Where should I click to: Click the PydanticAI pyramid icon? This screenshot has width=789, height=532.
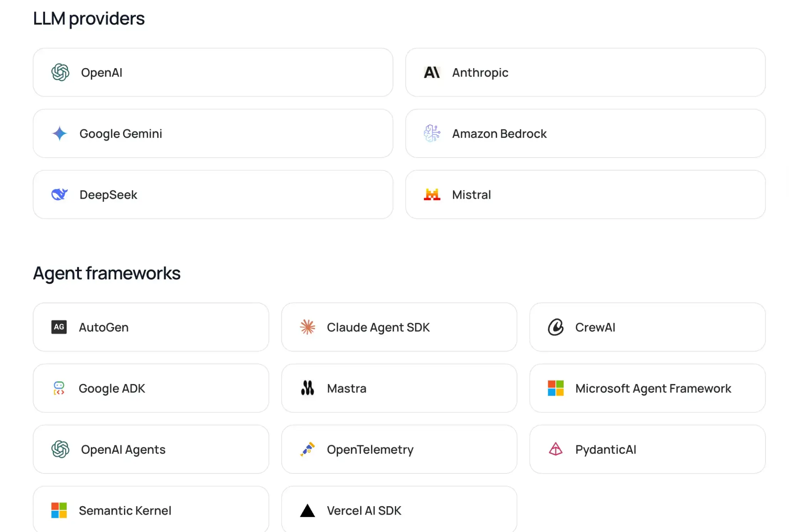coord(556,449)
